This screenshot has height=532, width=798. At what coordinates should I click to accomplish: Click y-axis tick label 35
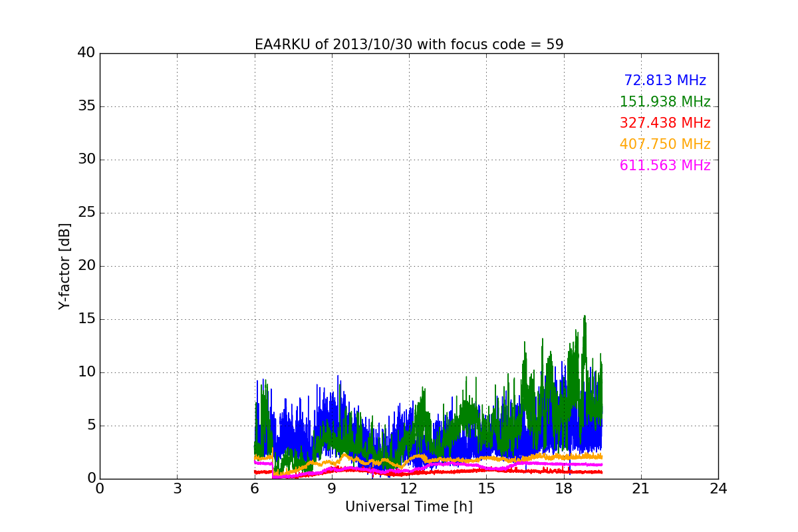[86, 106]
